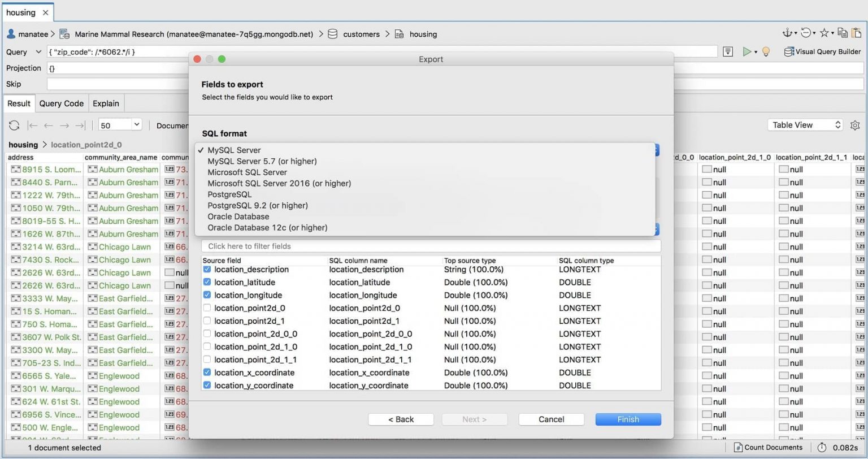Uncheck the location_latitude export field
The height and width of the screenshot is (459, 868).
(x=207, y=282)
